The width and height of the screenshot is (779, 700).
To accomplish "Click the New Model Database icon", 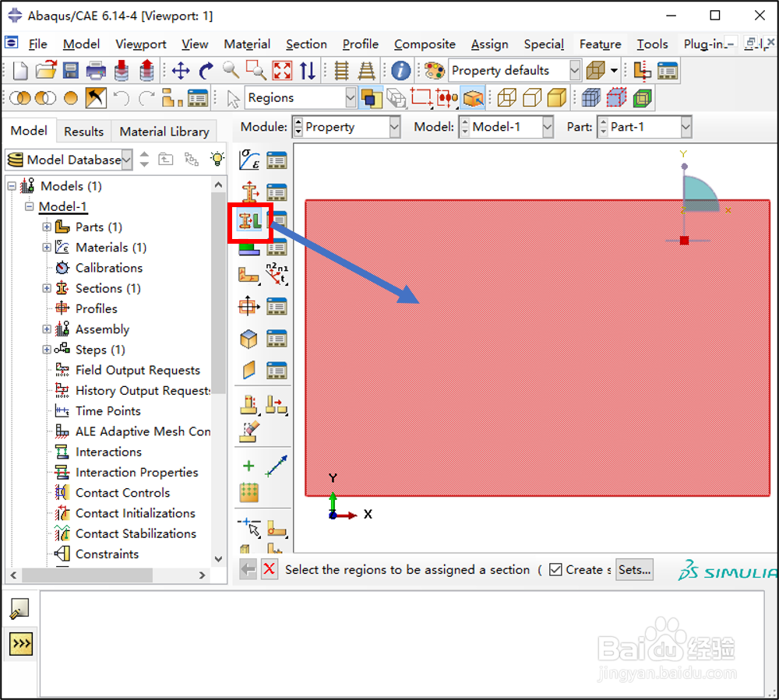I will 20,71.
